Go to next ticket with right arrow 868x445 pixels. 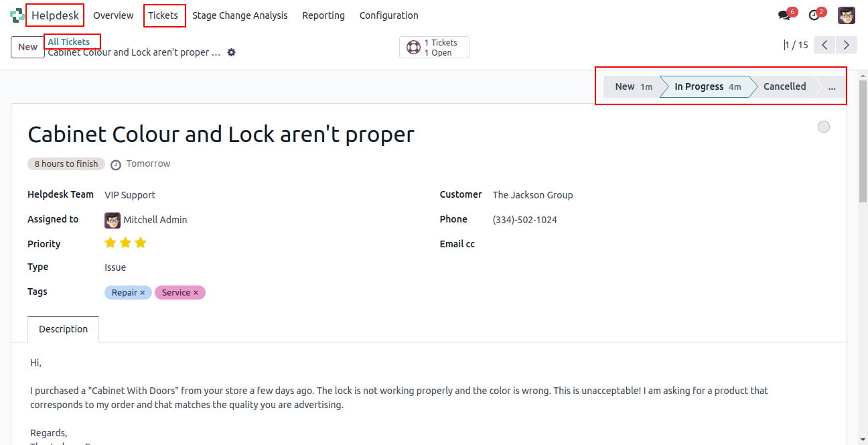[x=847, y=45]
